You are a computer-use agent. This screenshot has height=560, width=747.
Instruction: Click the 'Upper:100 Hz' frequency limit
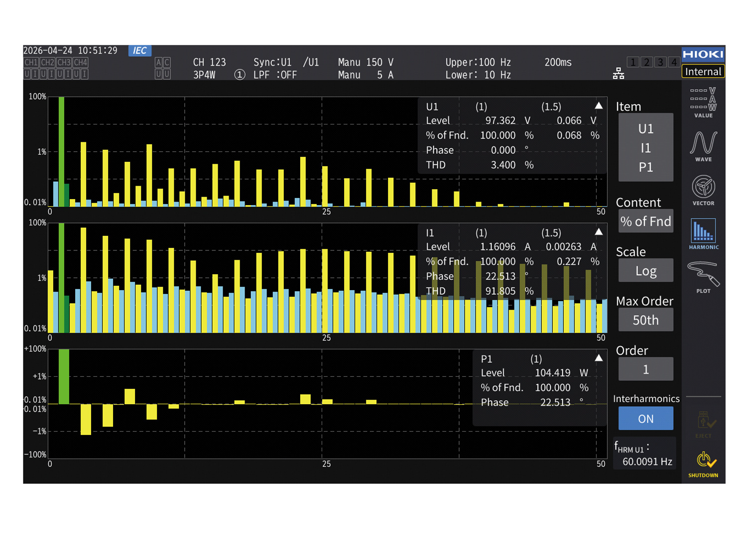[478, 62]
